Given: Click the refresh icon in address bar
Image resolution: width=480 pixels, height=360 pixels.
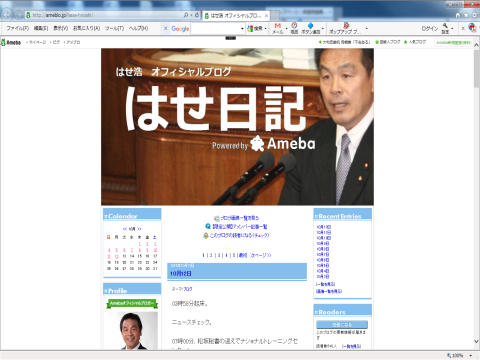Looking at the screenshot, I should coord(197,15).
